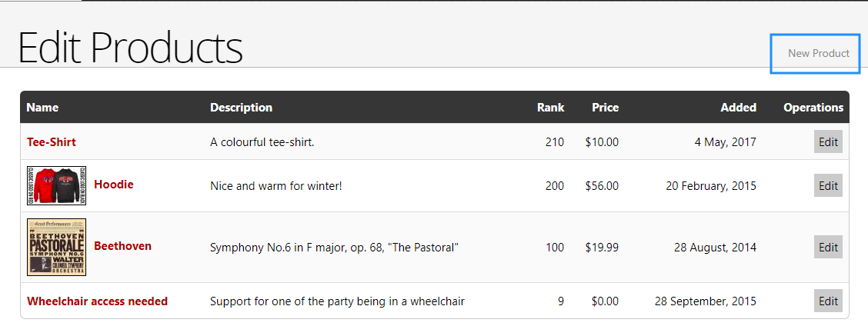
Task: Click the Edit Products page heading
Action: coord(130,48)
